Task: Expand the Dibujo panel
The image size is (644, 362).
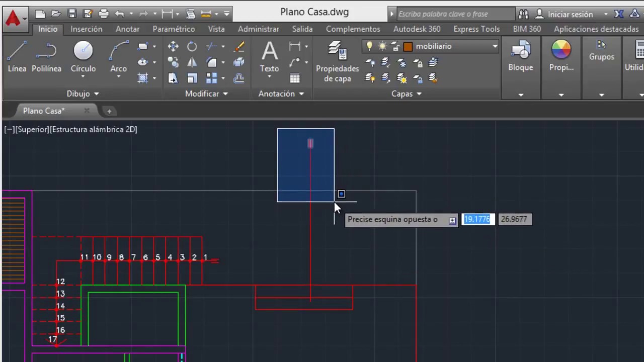Action: coord(83,94)
